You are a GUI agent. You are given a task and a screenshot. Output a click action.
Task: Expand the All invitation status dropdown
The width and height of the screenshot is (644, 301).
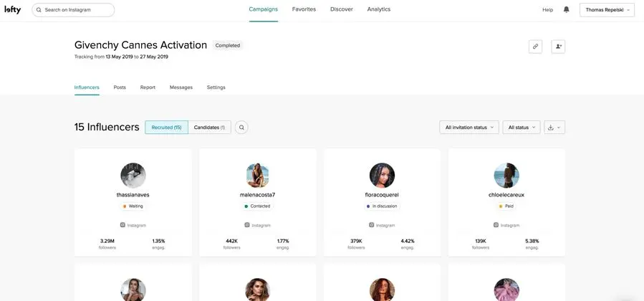point(469,128)
